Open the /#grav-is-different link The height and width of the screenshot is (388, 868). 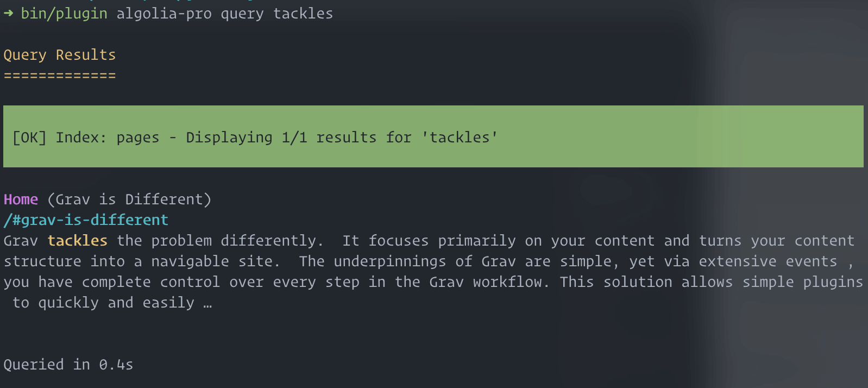(86, 220)
